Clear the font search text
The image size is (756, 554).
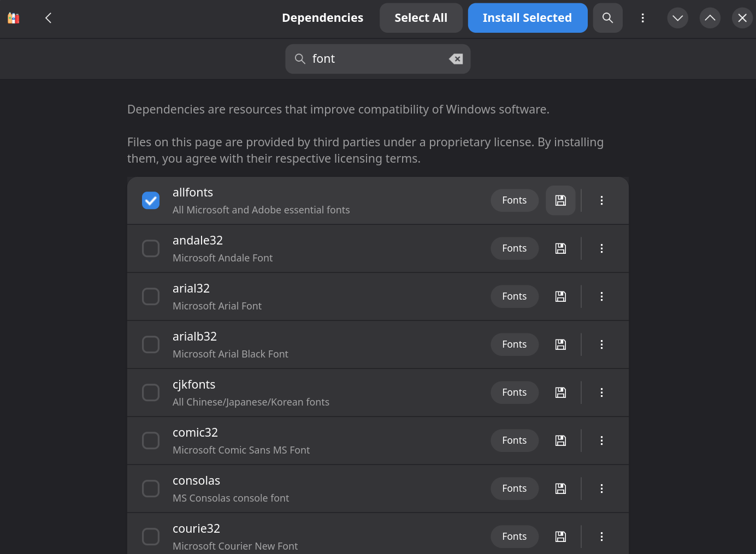pos(456,59)
